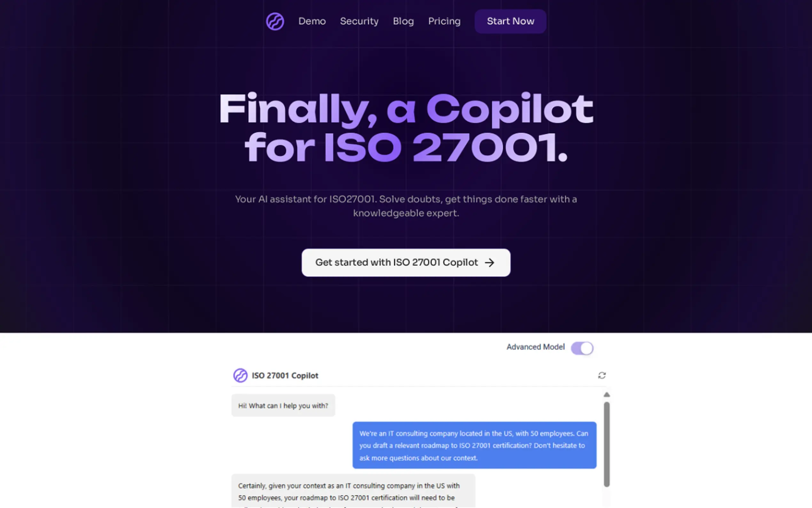Click the chat panel scrollbar thumb
The image size is (812, 508).
(606, 443)
